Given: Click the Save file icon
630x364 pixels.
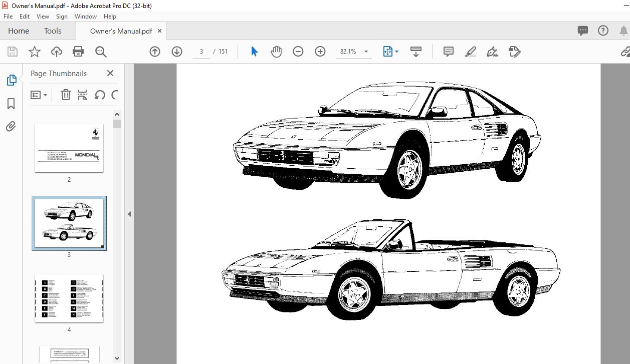Looking at the screenshot, I should tap(13, 52).
